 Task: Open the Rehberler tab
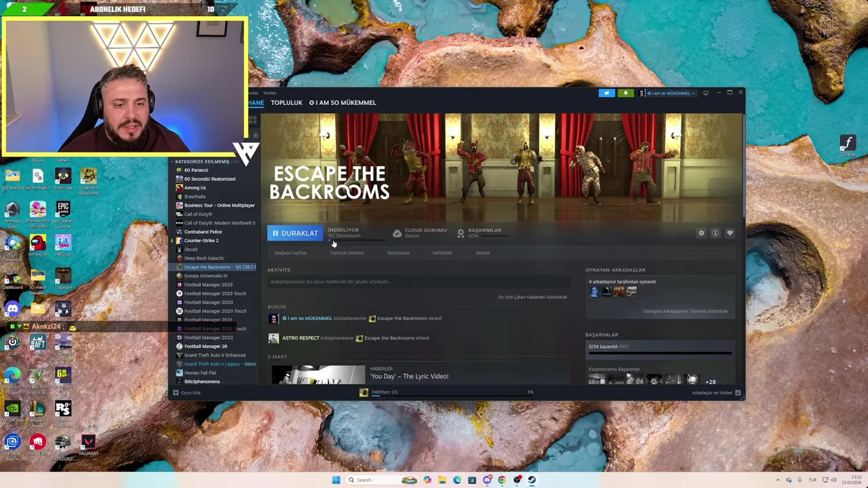tap(442, 253)
